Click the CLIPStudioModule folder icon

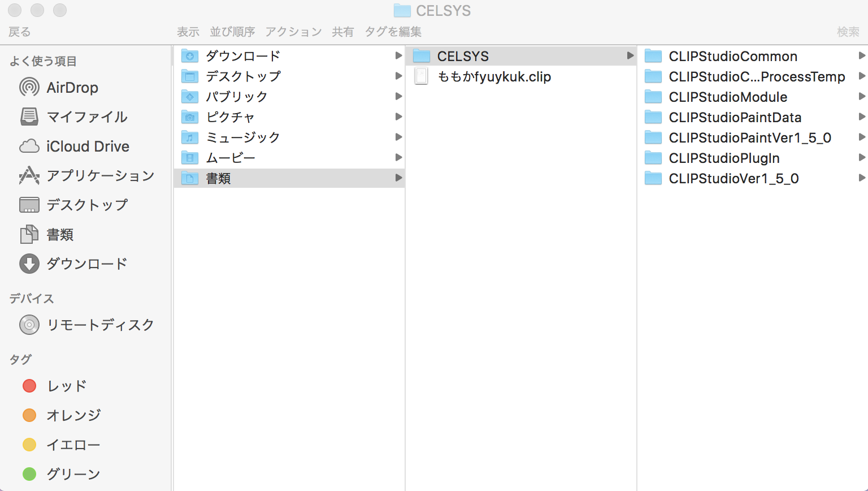pyautogui.click(x=653, y=97)
